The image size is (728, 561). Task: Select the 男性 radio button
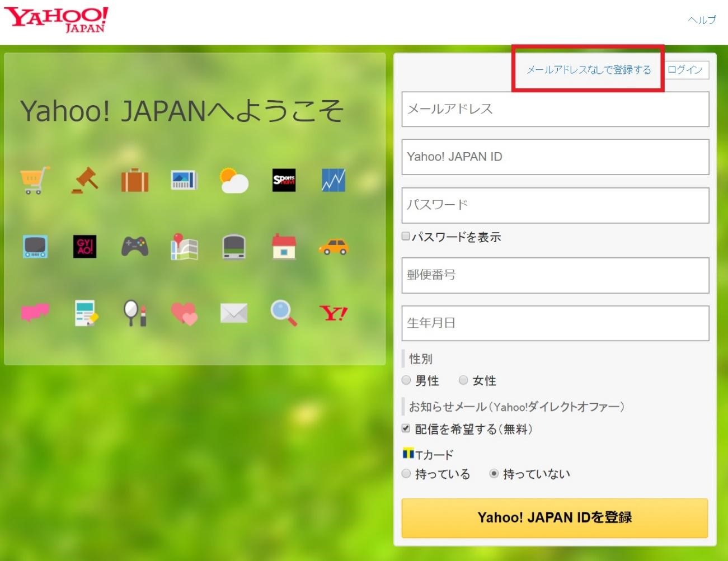(406, 380)
